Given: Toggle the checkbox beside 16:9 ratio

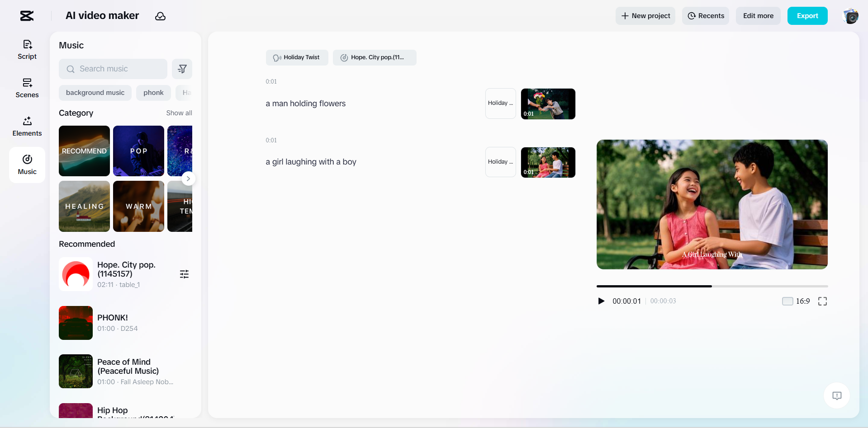Looking at the screenshot, I should pos(787,301).
